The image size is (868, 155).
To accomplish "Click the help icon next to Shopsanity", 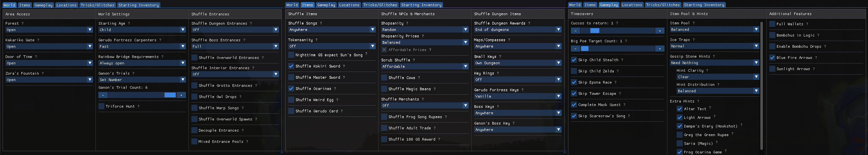I will pos(407,23).
